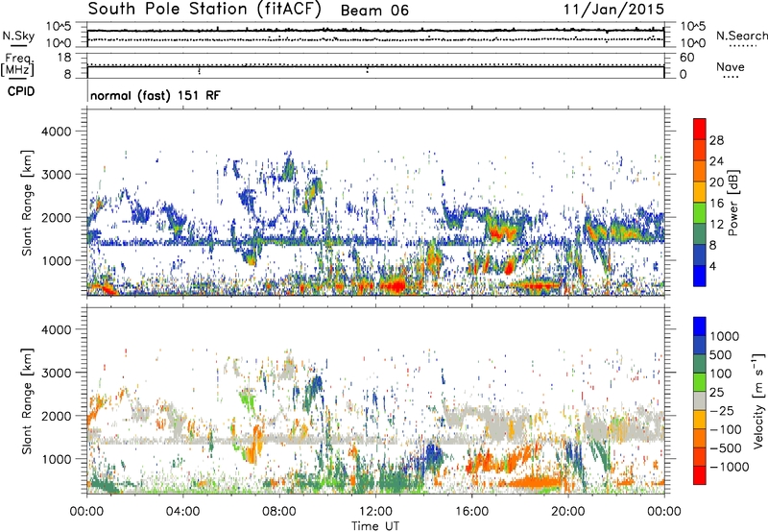Click the "Beam 06" label
The image size is (768, 532).
click(x=374, y=11)
